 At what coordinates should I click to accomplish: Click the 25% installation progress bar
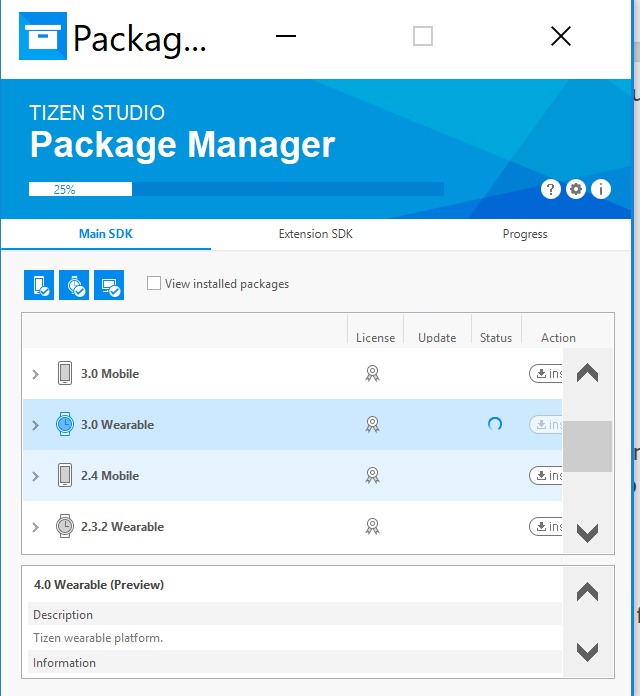point(236,189)
